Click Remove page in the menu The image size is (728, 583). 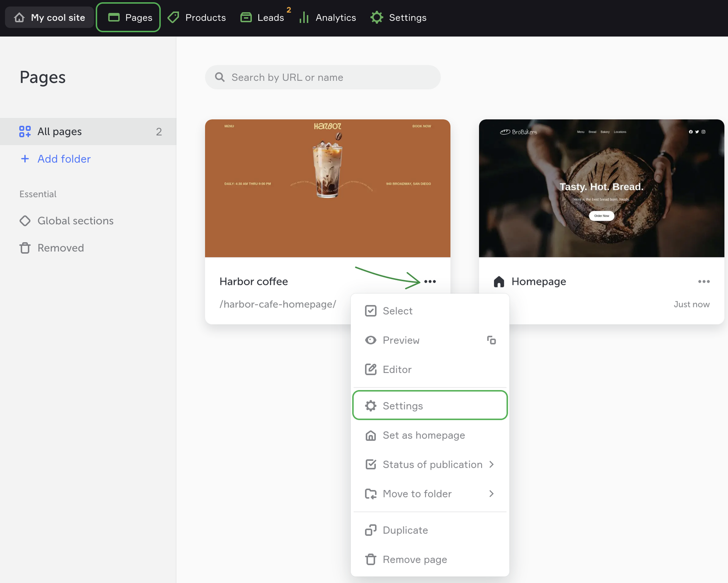(x=414, y=559)
